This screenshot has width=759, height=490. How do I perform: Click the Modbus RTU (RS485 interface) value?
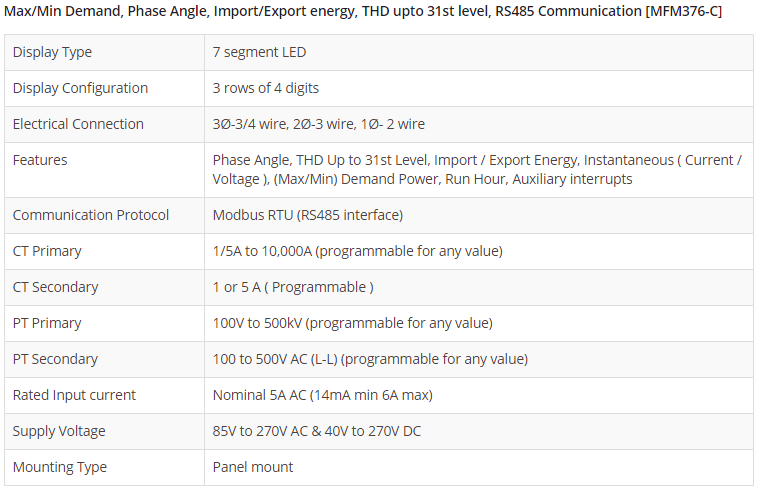pos(308,215)
